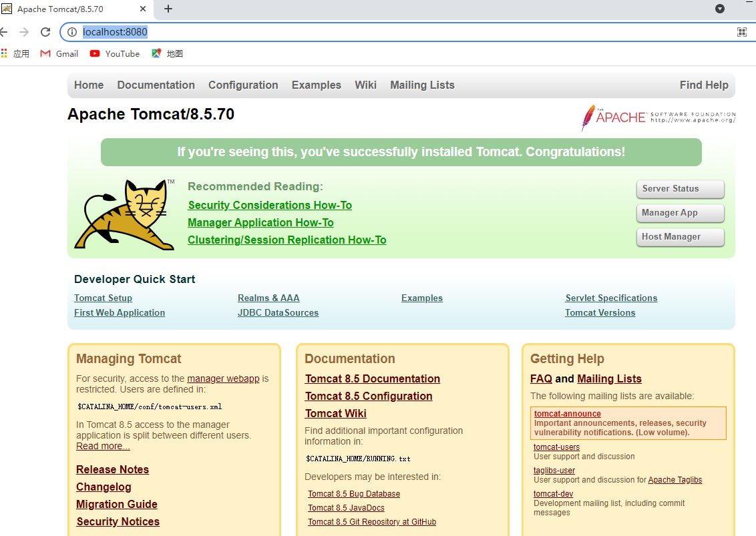The width and height of the screenshot is (756, 536).
Task: Open the YouTube bookmark
Action: pos(114,53)
